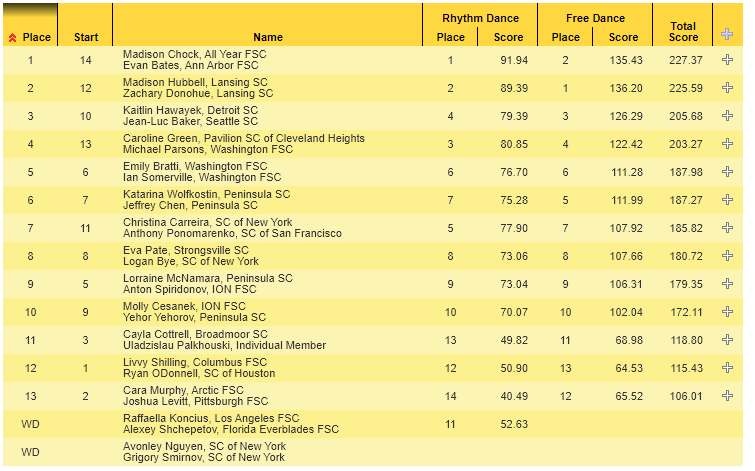Click total score 180.72
Screen dimensions: 755x471
pyautogui.click(x=686, y=256)
